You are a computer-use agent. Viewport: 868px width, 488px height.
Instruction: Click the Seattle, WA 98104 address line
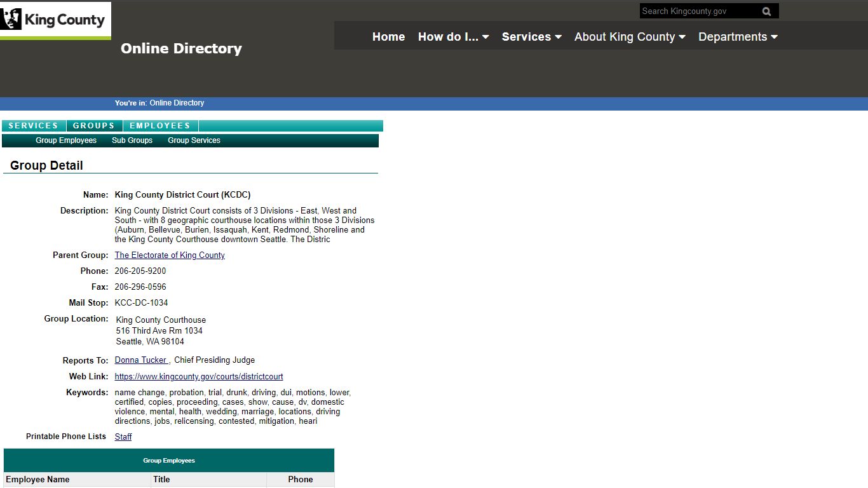tap(150, 342)
